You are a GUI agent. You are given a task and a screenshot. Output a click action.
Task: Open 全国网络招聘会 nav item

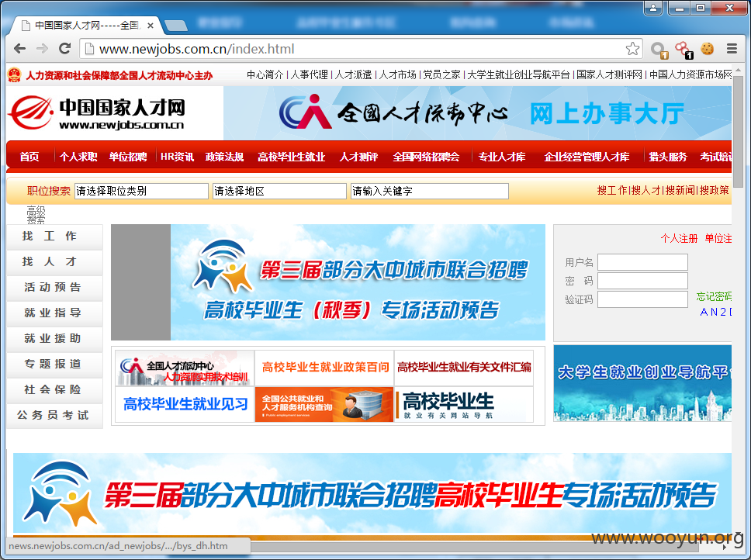click(426, 157)
